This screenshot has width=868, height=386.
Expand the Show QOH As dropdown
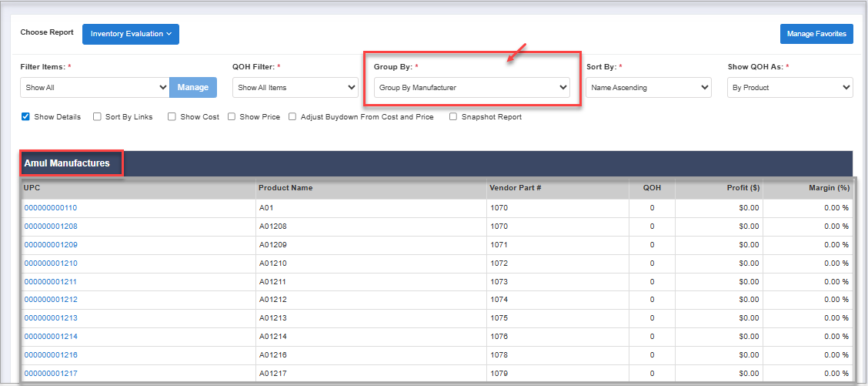(790, 88)
